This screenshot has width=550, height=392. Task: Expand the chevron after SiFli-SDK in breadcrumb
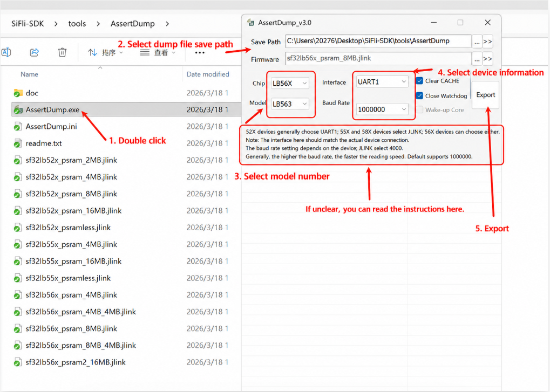[x=56, y=24]
